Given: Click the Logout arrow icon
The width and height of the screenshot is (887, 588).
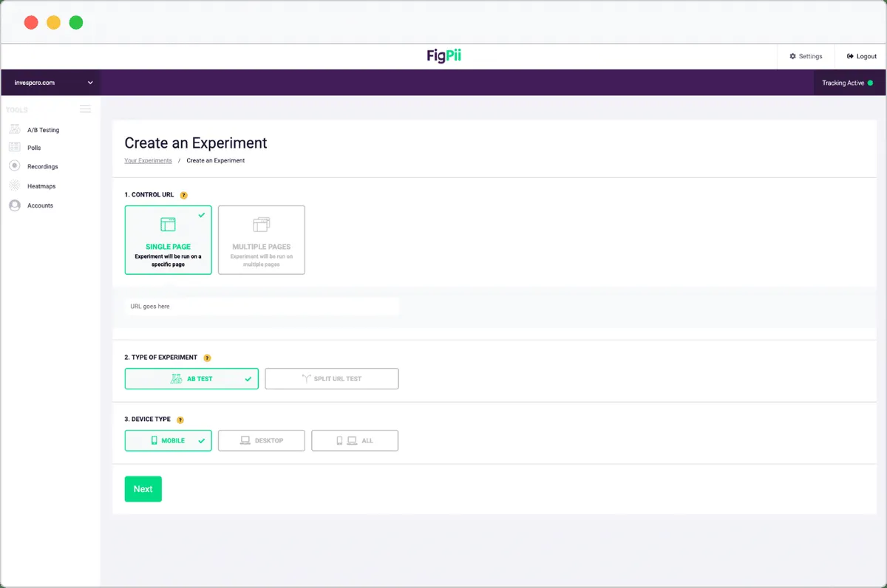Looking at the screenshot, I should pyautogui.click(x=850, y=56).
